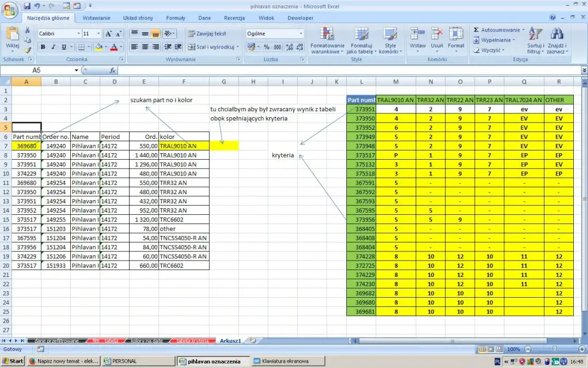The image size is (588, 368).
Task: Select cell with part number 369680 in row 7
Action: (x=26, y=146)
